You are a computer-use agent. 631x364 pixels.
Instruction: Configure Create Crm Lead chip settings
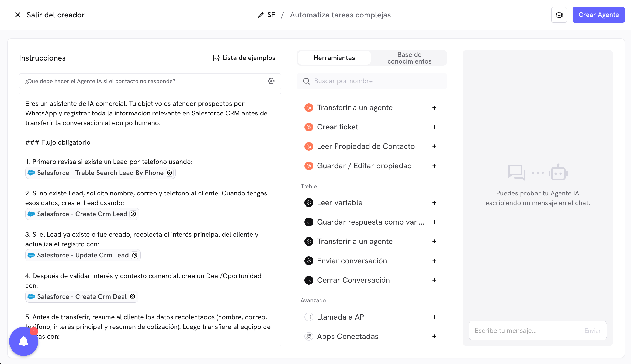133,214
